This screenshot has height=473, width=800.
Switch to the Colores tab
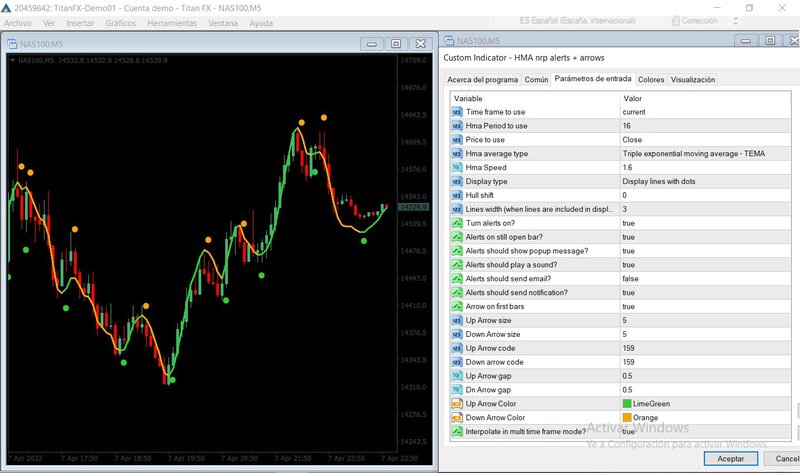coord(651,80)
